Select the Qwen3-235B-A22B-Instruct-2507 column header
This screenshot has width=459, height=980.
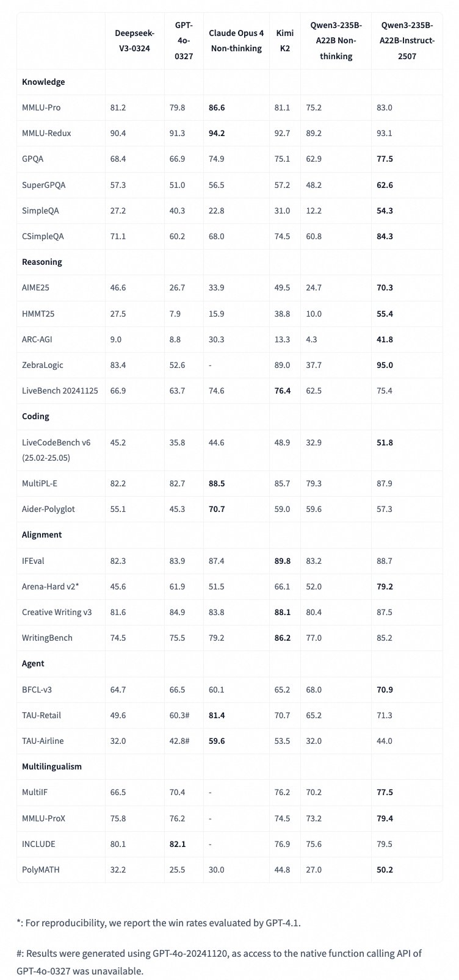click(x=407, y=40)
